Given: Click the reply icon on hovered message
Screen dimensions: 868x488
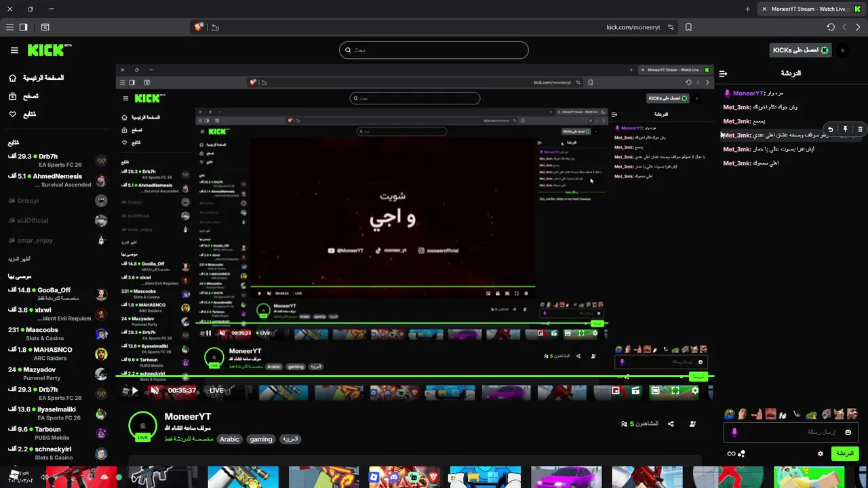Looking at the screenshot, I should 831,129.
